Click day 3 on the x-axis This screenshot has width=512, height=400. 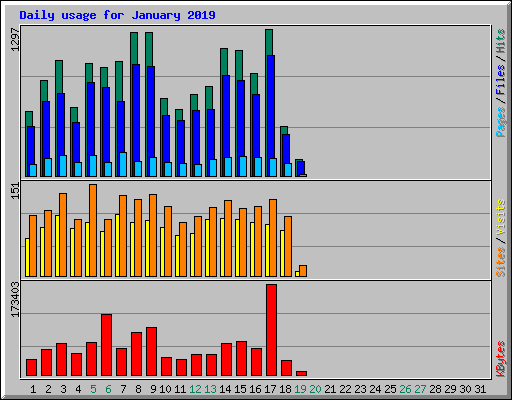pyautogui.click(x=63, y=389)
